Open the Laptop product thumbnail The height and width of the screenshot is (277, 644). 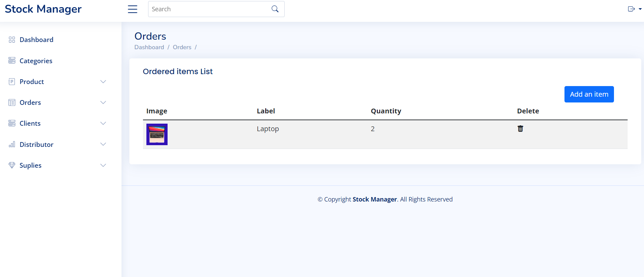[x=157, y=134]
